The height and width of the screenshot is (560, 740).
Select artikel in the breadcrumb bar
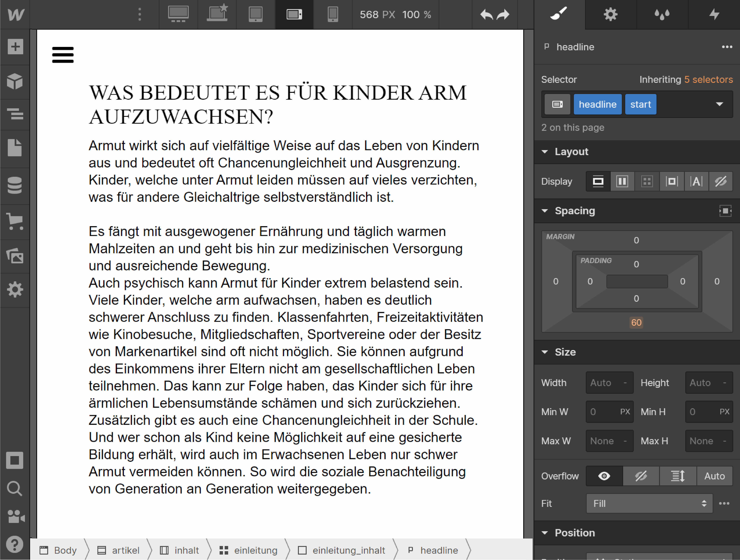(x=118, y=550)
